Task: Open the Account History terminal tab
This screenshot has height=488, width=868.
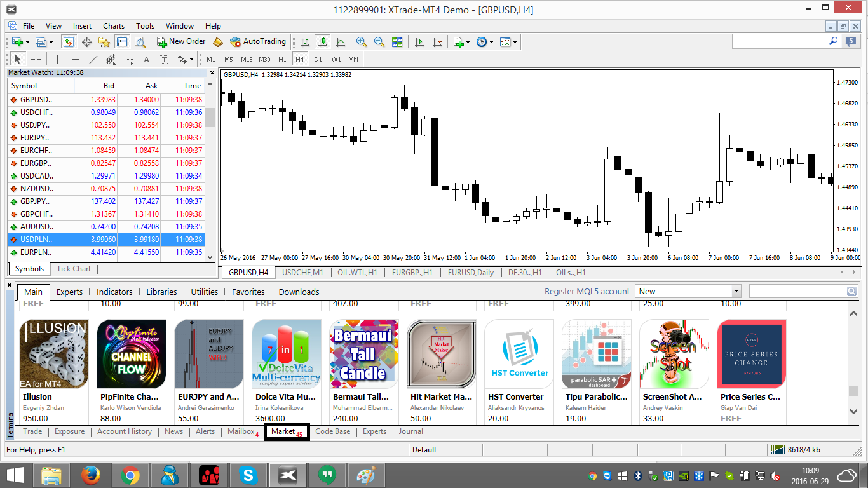Action: pyautogui.click(x=125, y=431)
